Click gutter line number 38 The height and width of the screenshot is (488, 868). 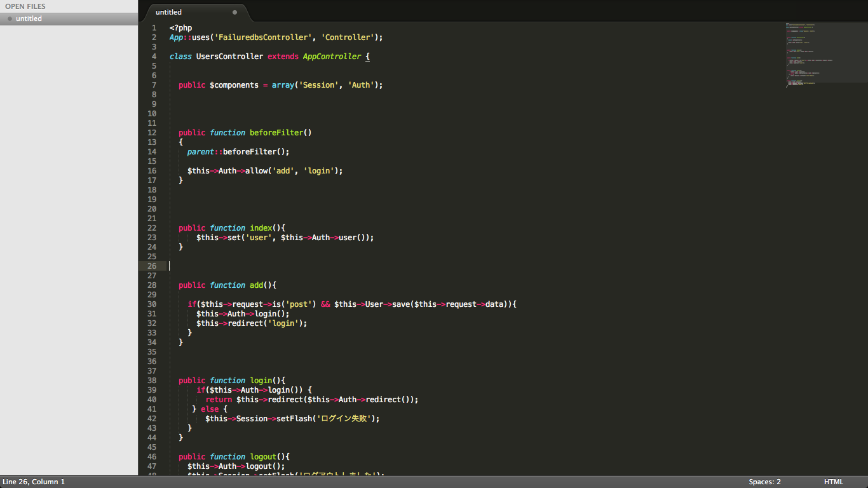(151, 381)
